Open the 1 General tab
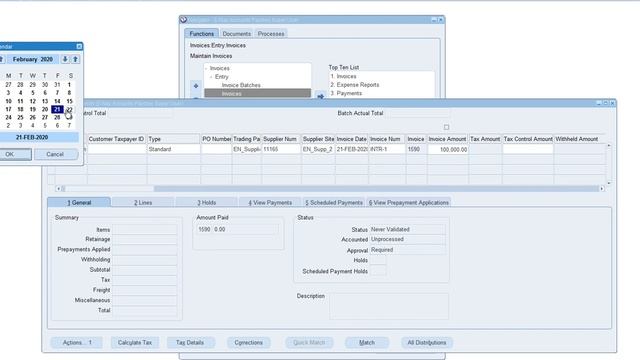This screenshot has height=360, width=640. [79, 202]
